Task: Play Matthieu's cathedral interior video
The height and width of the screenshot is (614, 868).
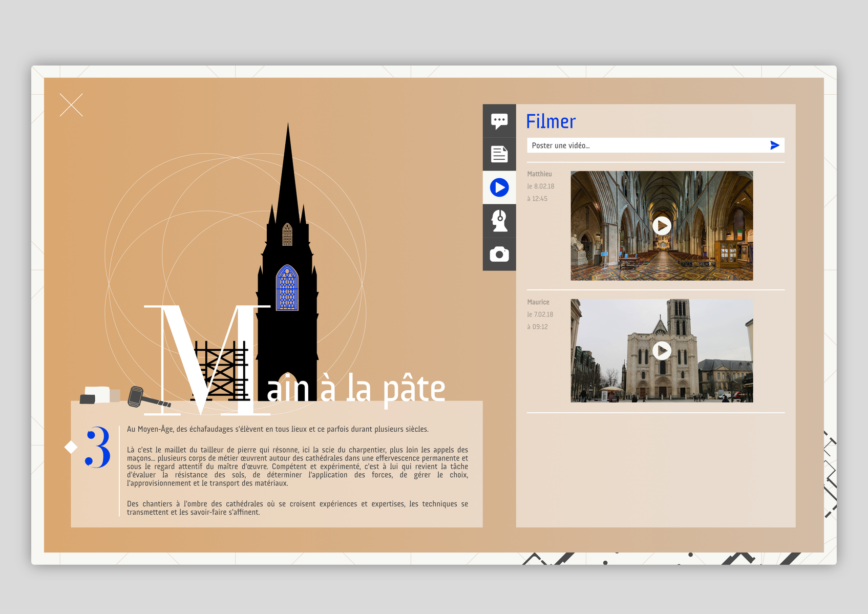Action: point(662,225)
